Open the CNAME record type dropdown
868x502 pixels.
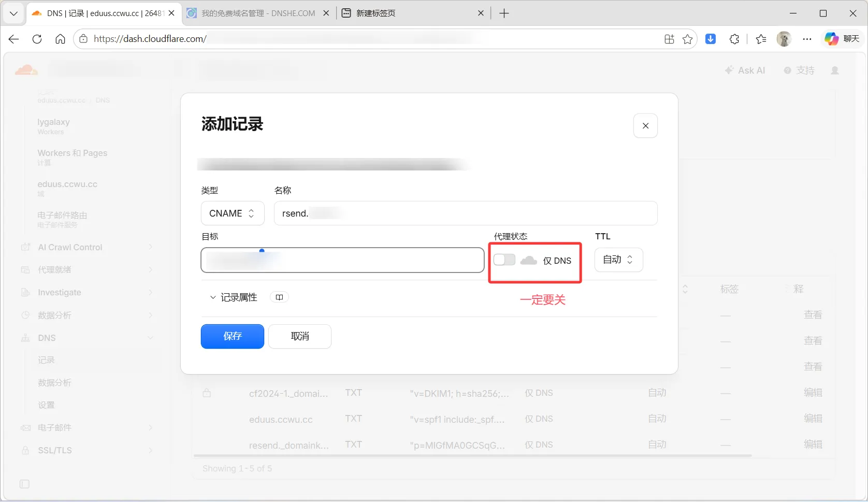(233, 213)
